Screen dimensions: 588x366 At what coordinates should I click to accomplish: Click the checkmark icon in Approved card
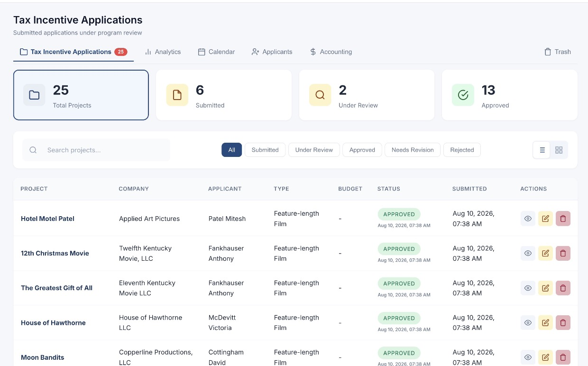coord(463,95)
